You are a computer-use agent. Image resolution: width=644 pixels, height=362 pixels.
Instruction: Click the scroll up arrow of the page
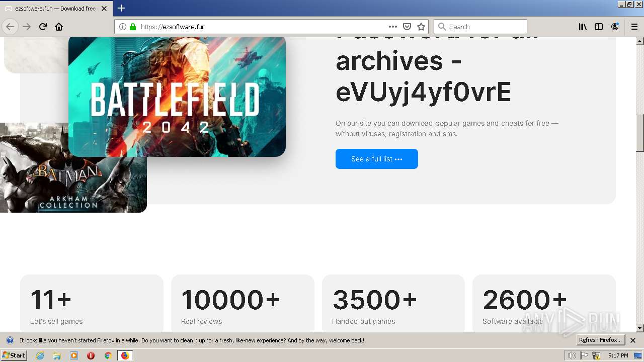point(640,41)
